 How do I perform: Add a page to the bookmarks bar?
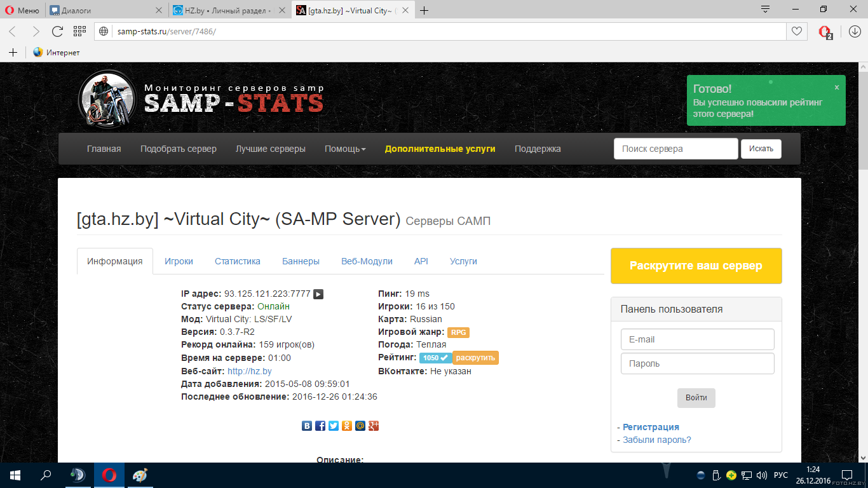(x=13, y=52)
